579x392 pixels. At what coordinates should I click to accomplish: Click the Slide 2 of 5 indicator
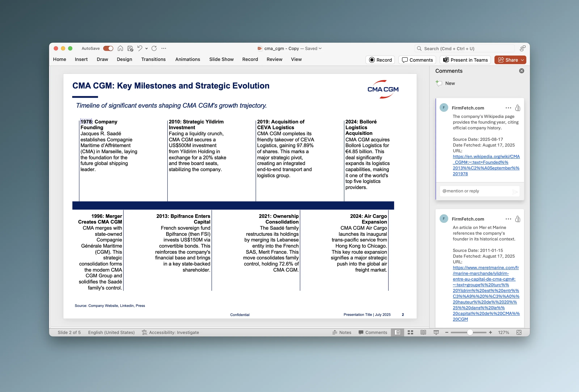(69, 332)
